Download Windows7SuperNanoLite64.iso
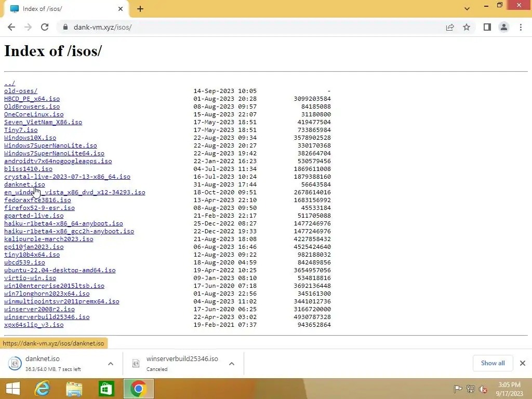The width and height of the screenshot is (532, 399). (x=54, y=153)
